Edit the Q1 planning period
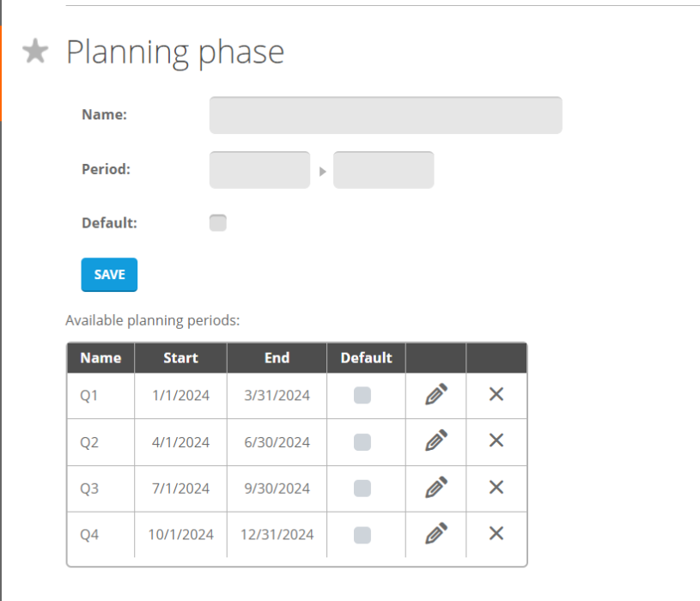Screen dimensions: 700x601 [435, 395]
